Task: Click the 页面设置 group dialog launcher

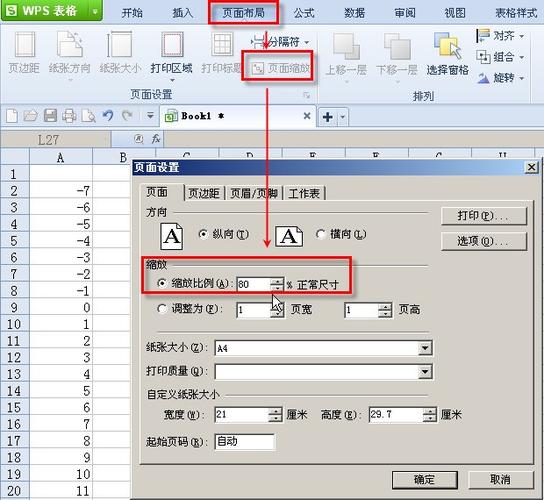Action: (x=307, y=95)
